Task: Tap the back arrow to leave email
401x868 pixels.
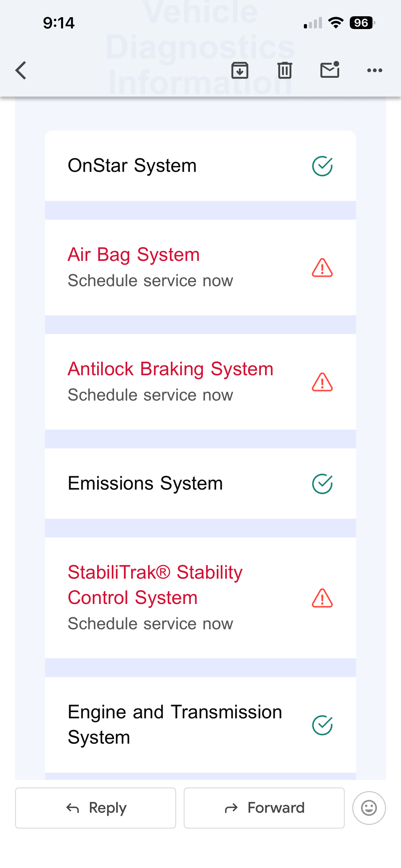Action: click(x=21, y=70)
